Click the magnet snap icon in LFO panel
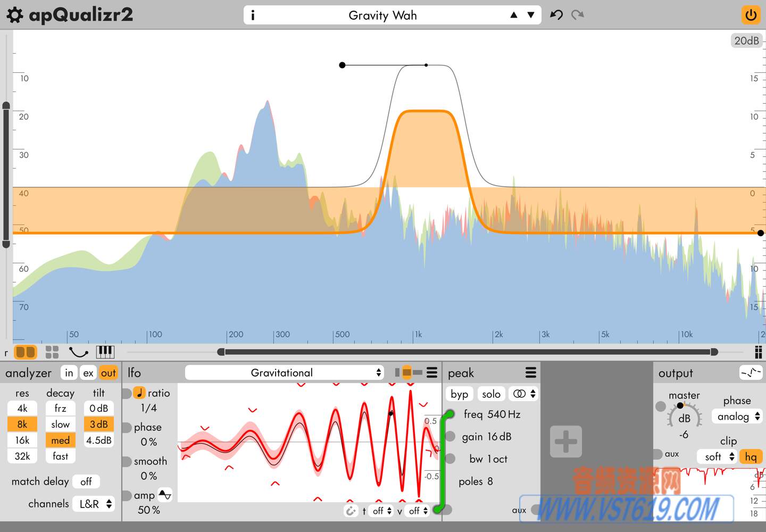The image size is (766, 532). coord(351,510)
